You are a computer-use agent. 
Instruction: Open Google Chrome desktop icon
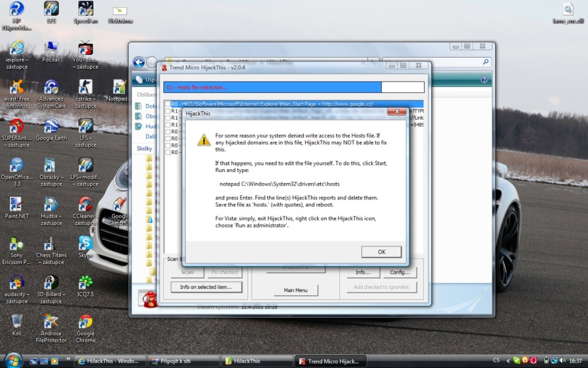pos(86,329)
